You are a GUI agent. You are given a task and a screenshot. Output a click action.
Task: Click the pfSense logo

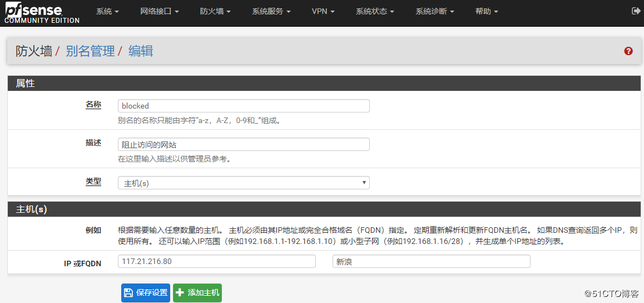(42, 13)
